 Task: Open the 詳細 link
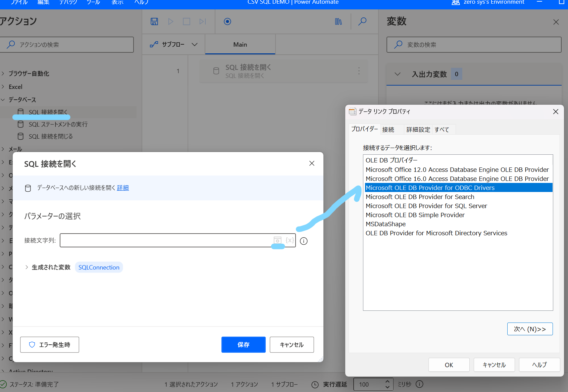123,188
